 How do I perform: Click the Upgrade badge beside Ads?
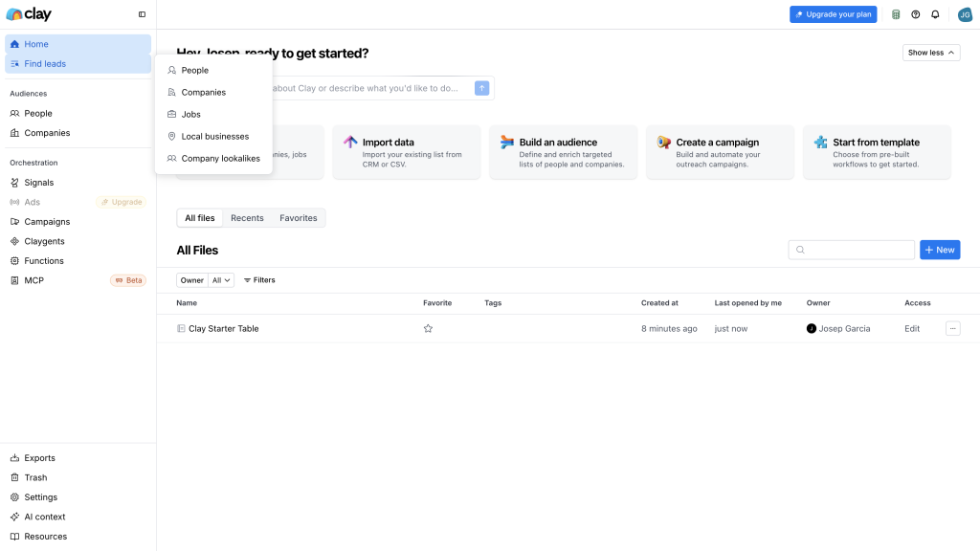[x=122, y=203]
